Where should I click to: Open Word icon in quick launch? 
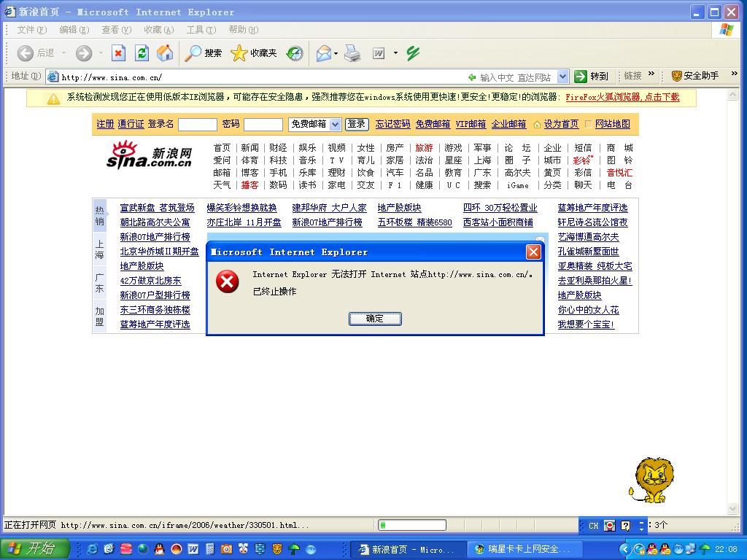coord(193,549)
